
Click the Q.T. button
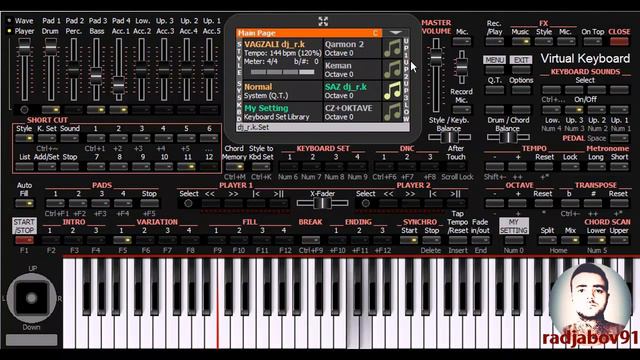pos(494,90)
